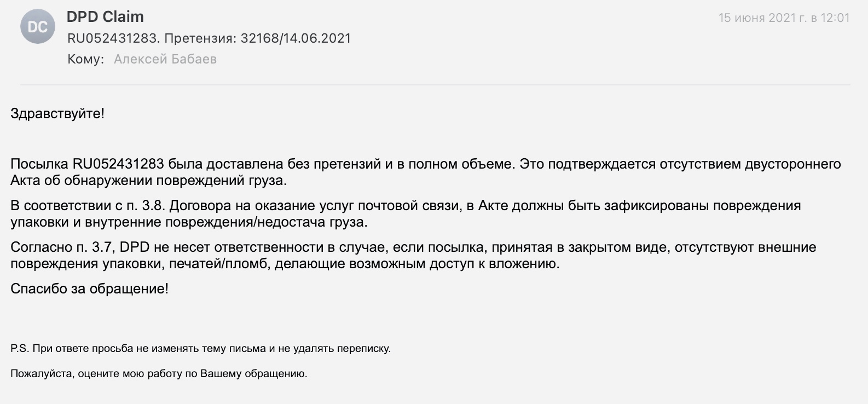Click the greeting Здравствуйте!
This screenshot has width=868, height=404.
57,114
